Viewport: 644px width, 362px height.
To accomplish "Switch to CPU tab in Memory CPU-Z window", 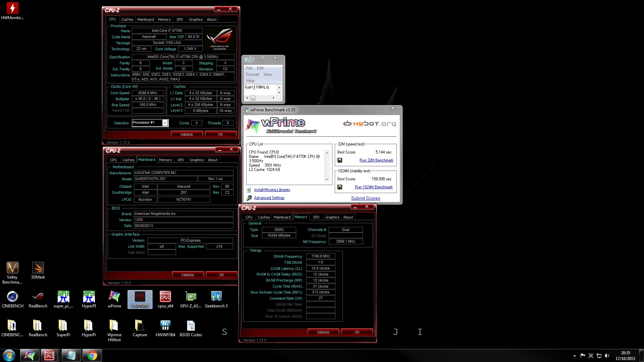I will (249, 217).
